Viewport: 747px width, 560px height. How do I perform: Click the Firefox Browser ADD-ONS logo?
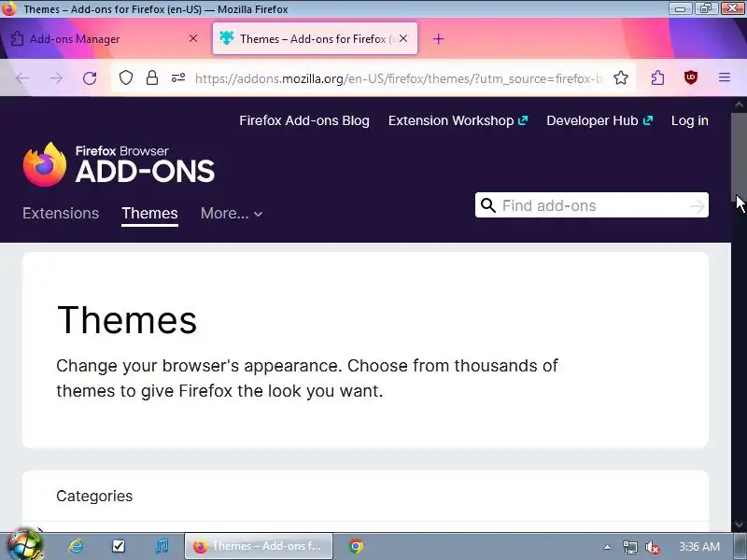click(119, 164)
